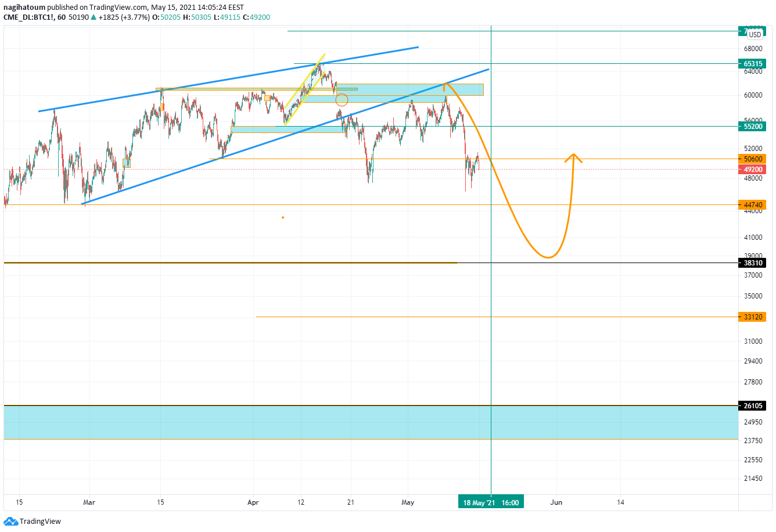Click the orange projected arrow head near 50600
Image resolution: width=776 pixels, height=532 pixels.
pos(573,157)
